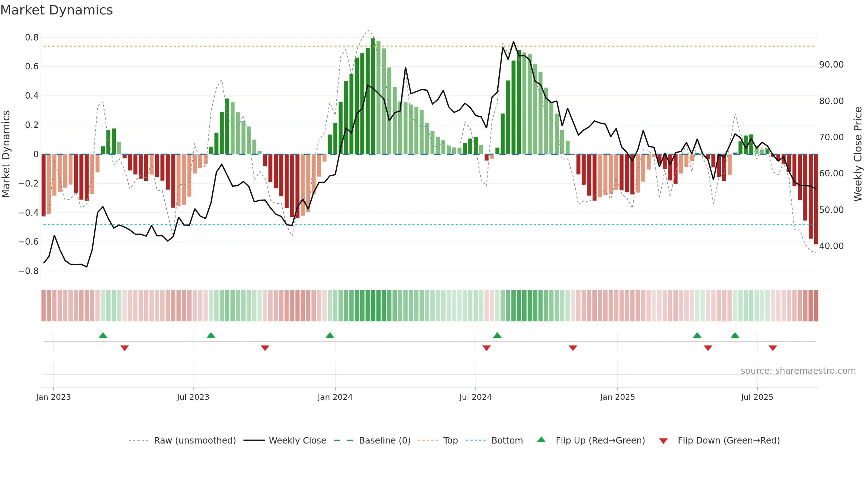Click the 40.00 price axis label
The width and height of the screenshot is (868, 488).
[831, 246]
